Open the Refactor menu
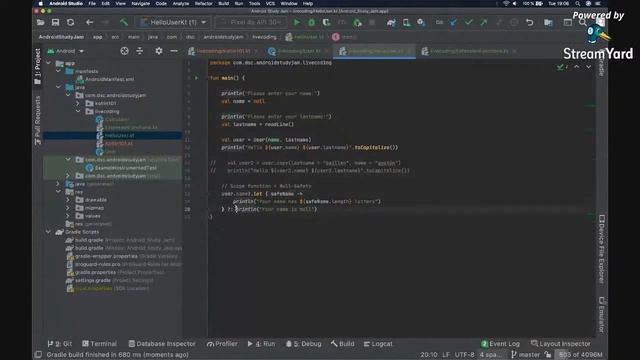The image size is (640, 360). pos(203,3)
